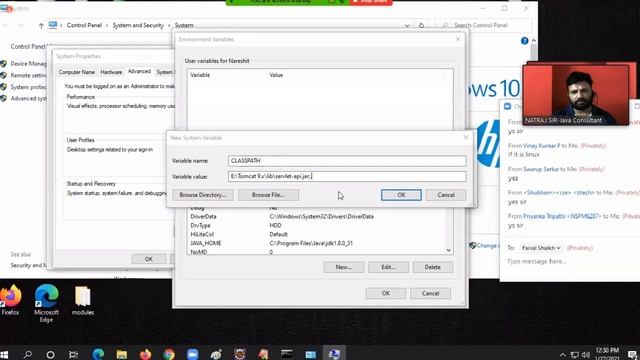Open Task View in the taskbar
This screenshot has width=640, height=360.
click(x=74, y=354)
